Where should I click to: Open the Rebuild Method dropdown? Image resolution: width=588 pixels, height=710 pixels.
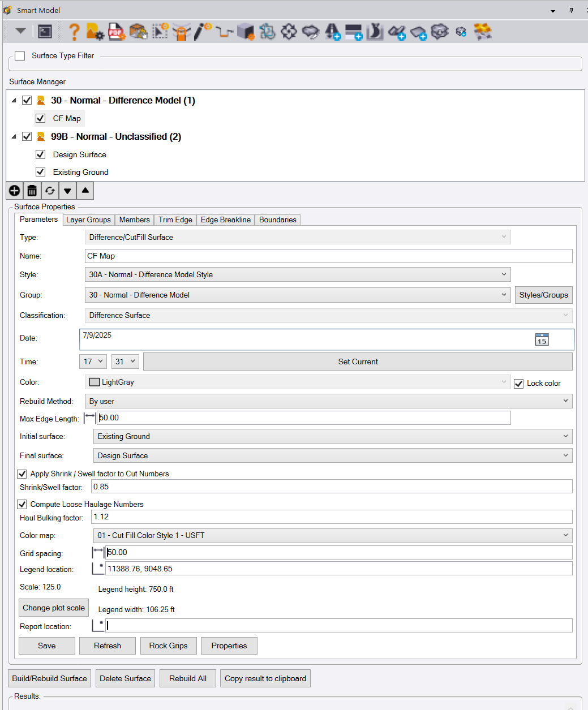click(x=329, y=401)
